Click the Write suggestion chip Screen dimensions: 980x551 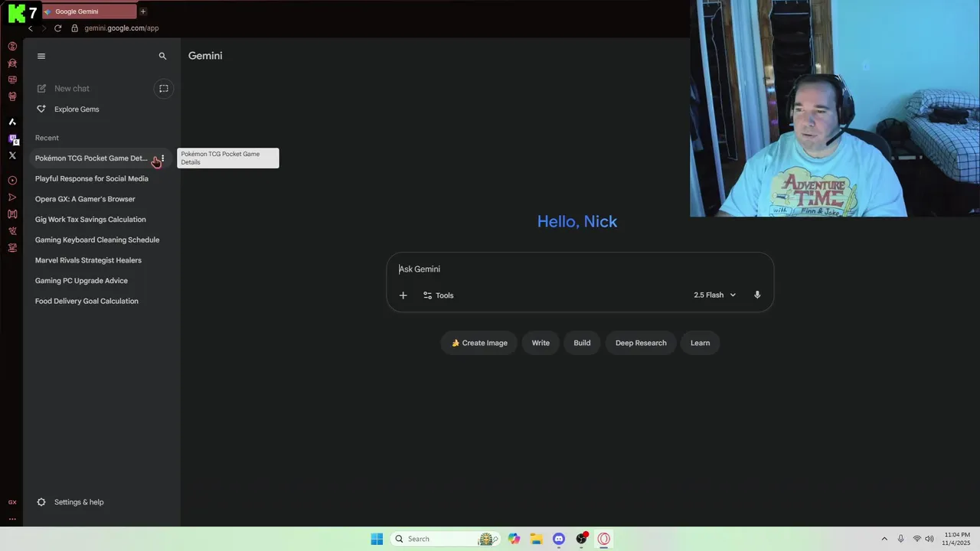click(541, 343)
